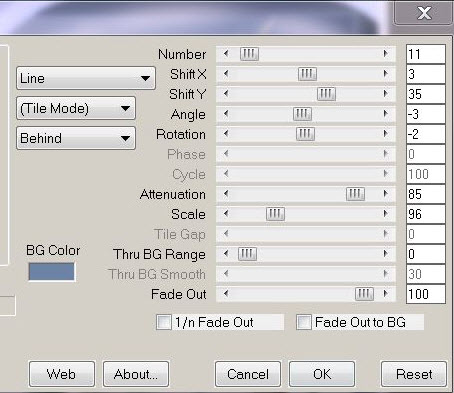Click the left arrow of the Attenuation slider
The width and height of the screenshot is (454, 393).
click(226, 194)
